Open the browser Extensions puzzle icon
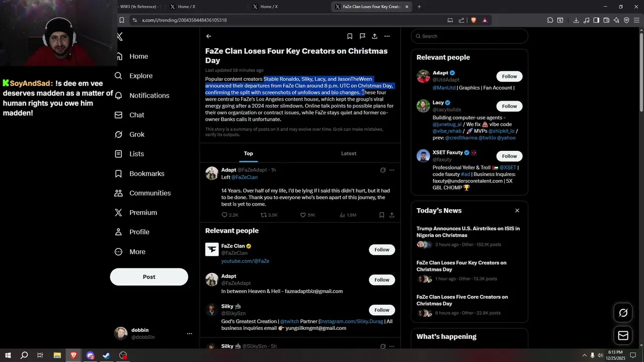 tap(550, 20)
